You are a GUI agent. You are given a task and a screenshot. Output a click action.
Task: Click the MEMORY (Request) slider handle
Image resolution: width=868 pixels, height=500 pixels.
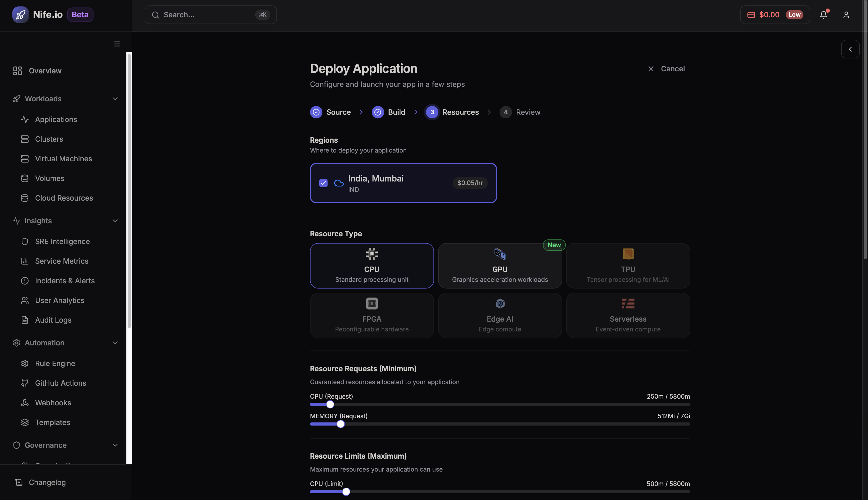[x=340, y=424]
